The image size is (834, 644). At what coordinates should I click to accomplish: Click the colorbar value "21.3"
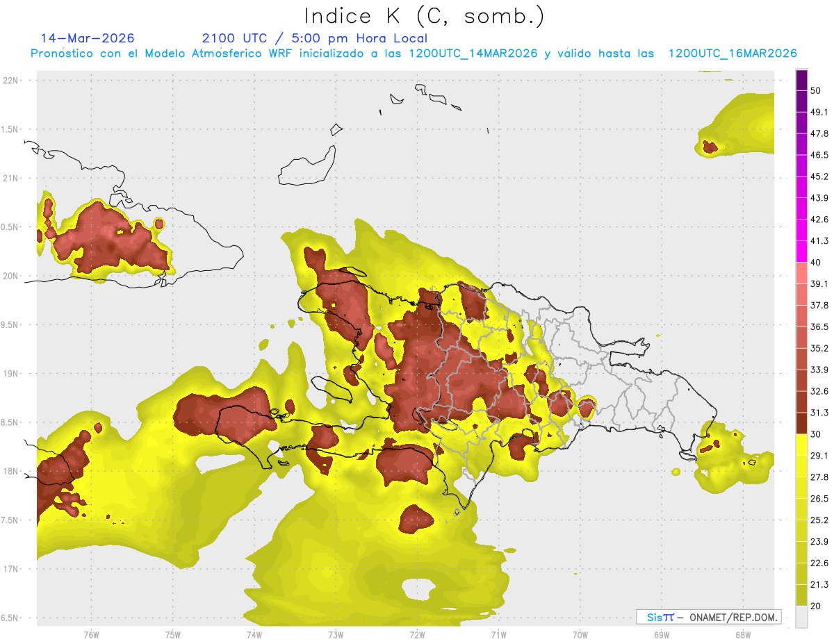point(819,585)
